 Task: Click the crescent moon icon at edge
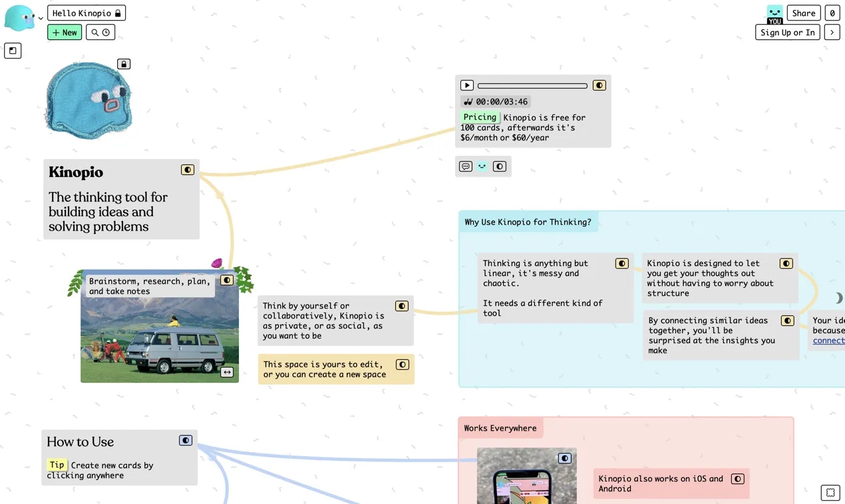[839, 298]
